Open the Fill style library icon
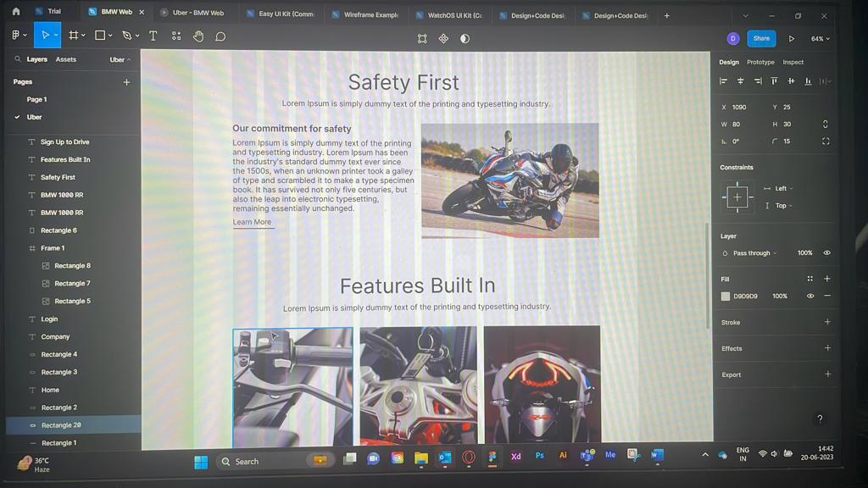The height and width of the screenshot is (488, 868). (810, 279)
